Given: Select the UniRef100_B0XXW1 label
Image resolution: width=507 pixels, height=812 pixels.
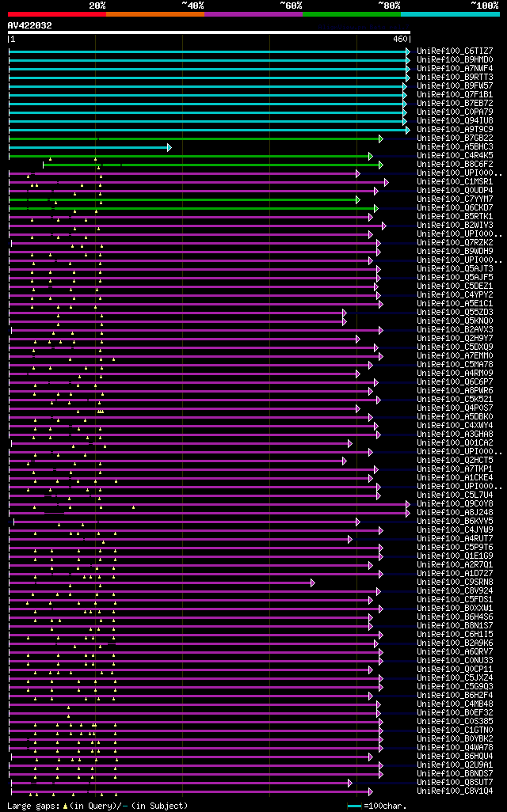Looking at the screenshot, I should pyautogui.click(x=456, y=608).
